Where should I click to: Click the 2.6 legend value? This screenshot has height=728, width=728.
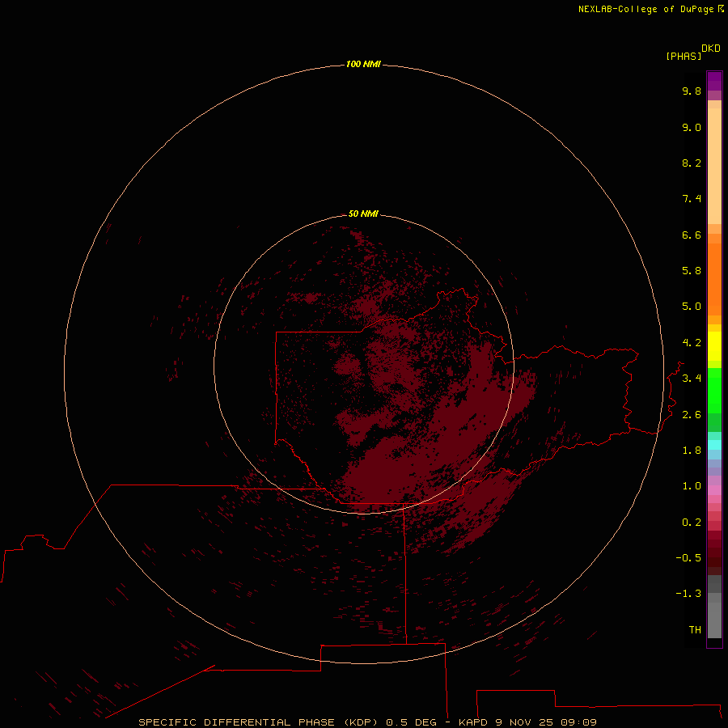[692, 415]
